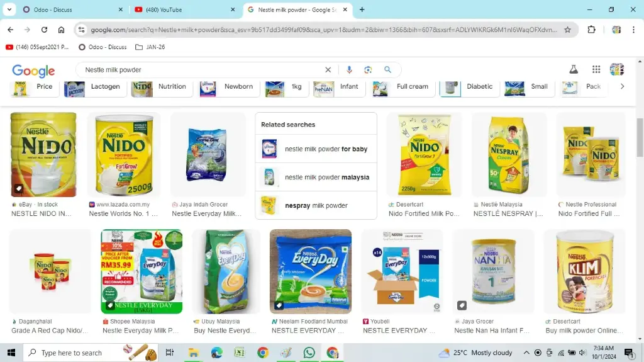Open the Youbeli Everyday carton image
This screenshot has height=362, width=644.
[x=402, y=271]
